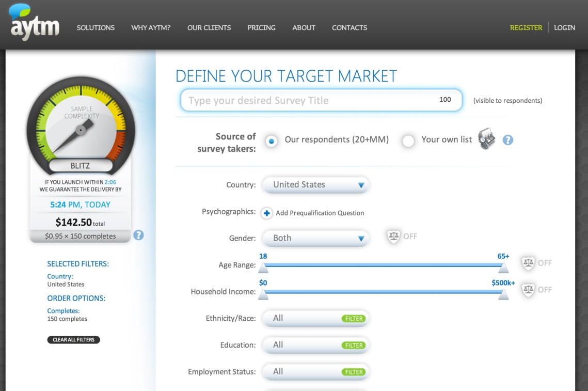Click the Survey Title input field
This screenshot has height=391, width=588.
click(310, 100)
